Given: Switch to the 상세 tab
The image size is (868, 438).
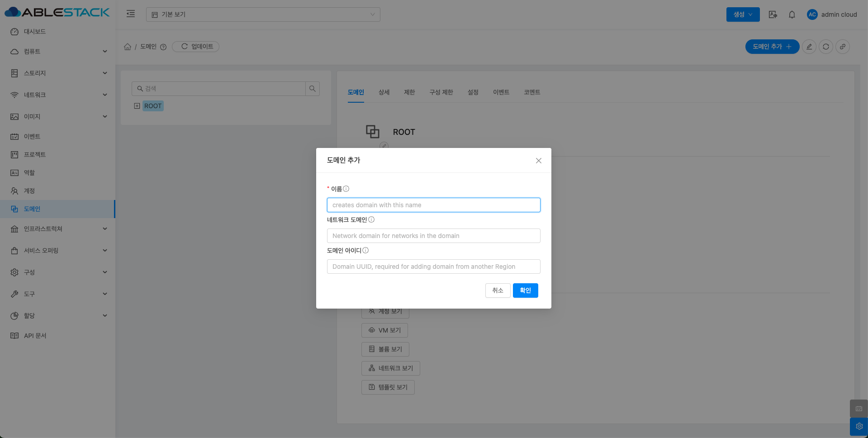Looking at the screenshot, I should pyautogui.click(x=384, y=92).
